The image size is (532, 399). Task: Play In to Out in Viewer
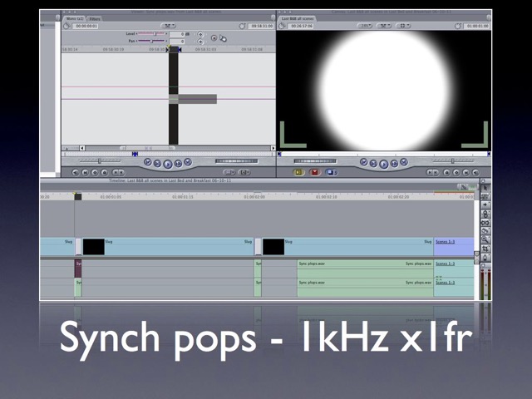(x=157, y=164)
